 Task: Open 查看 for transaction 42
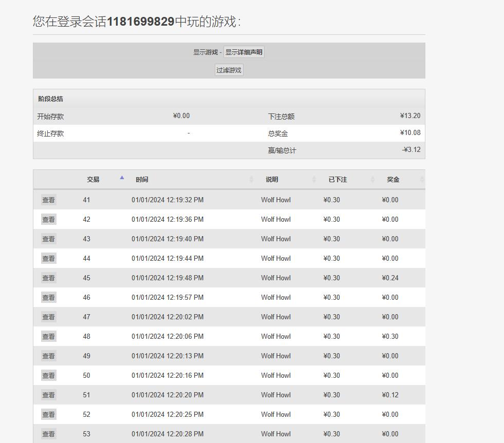(48, 220)
